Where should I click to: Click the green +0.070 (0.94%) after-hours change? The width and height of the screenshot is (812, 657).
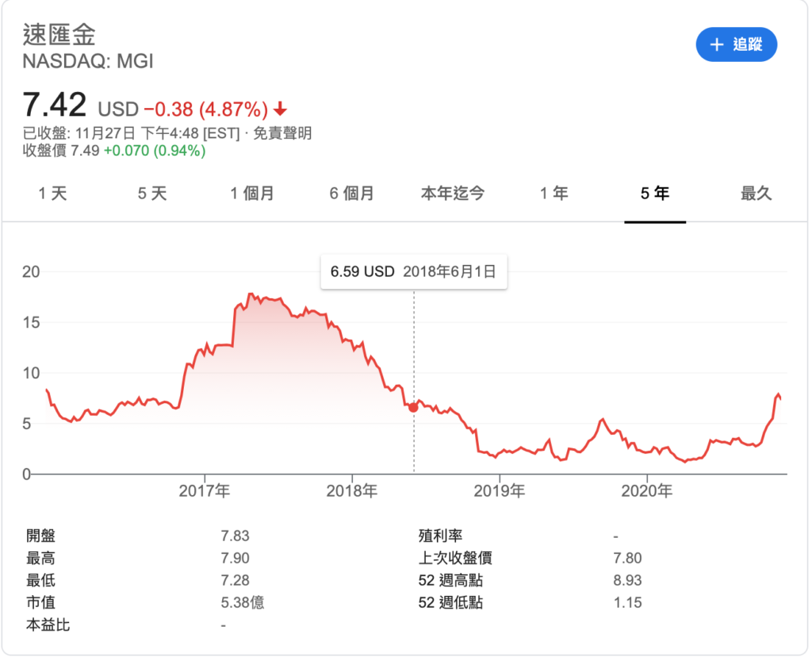(155, 150)
